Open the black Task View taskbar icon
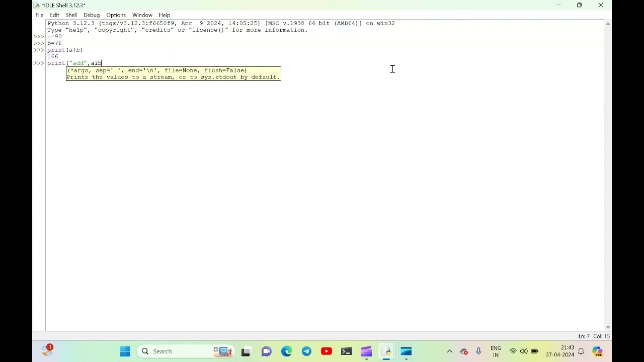Viewport: 644px width, 362px height. [246, 351]
